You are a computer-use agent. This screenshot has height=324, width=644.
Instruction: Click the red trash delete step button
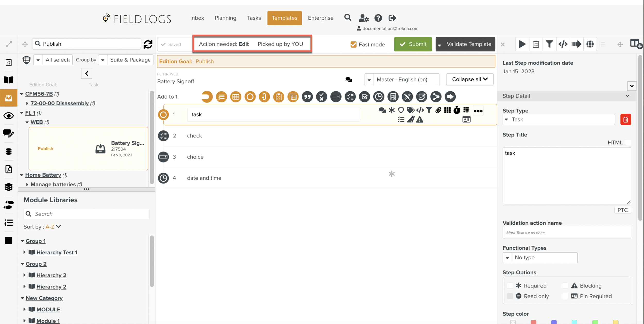(625, 119)
